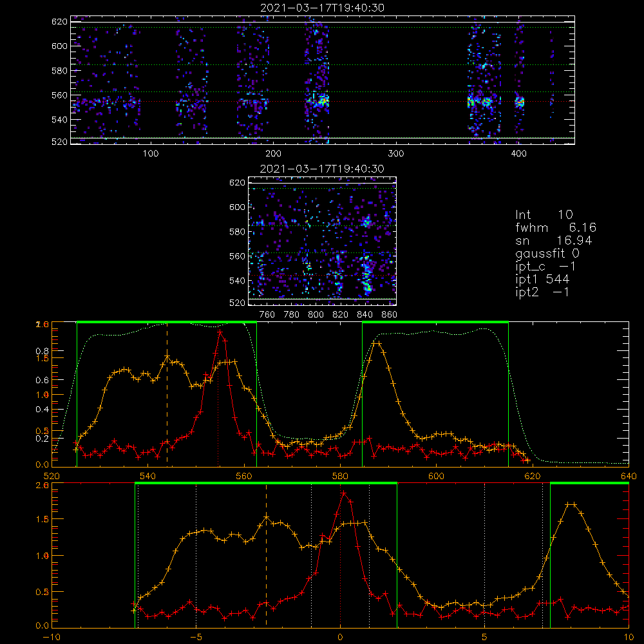Click x-axis label 200 in top image
The width and height of the screenshot is (644, 644).
[x=273, y=154]
